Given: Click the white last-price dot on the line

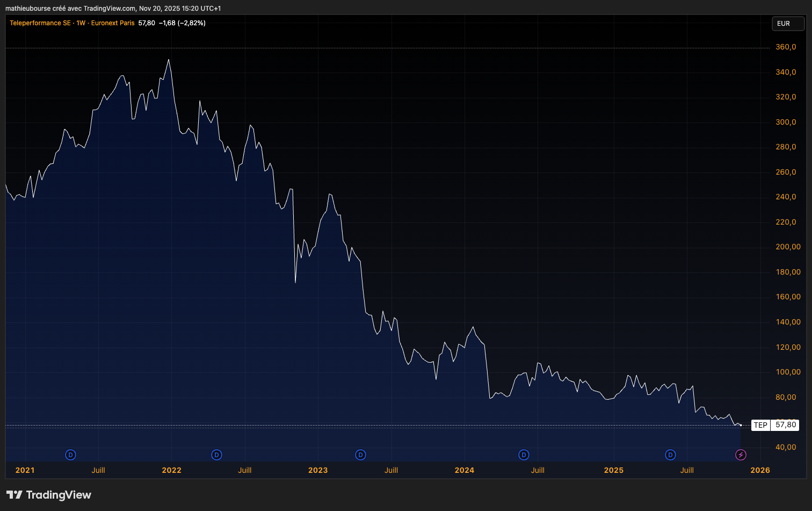Looking at the screenshot, I should point(741,425).
